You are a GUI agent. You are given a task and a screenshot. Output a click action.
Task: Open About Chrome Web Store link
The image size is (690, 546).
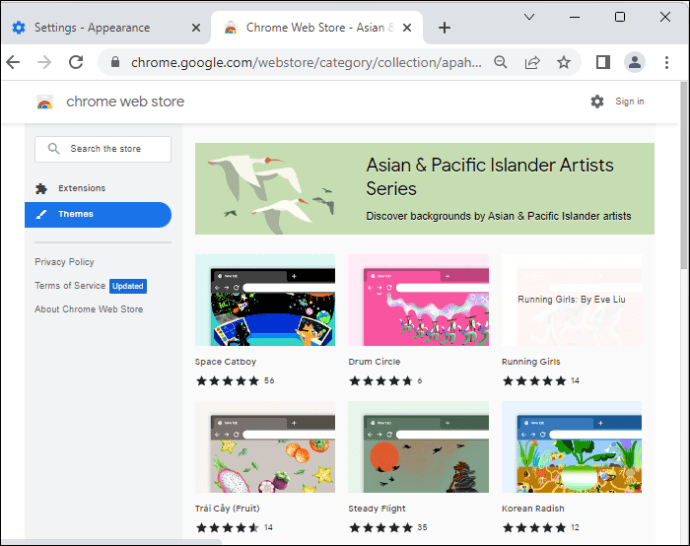(89, 309)
